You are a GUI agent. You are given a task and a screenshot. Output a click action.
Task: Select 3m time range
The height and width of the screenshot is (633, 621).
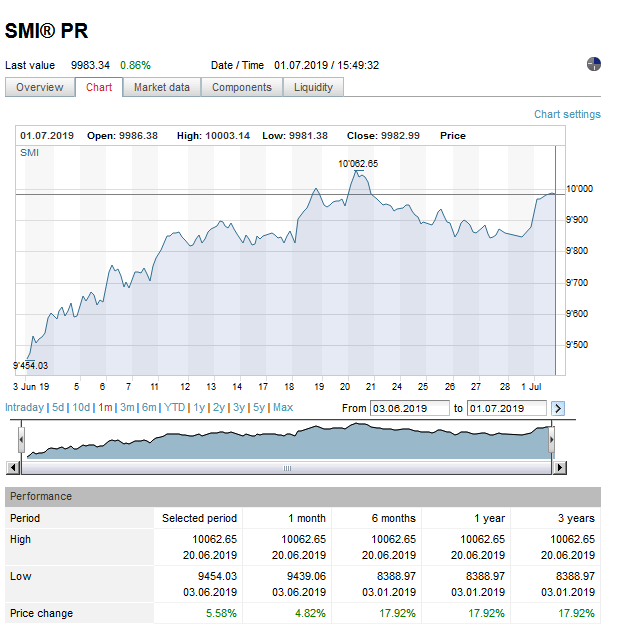tap(127, 407)
